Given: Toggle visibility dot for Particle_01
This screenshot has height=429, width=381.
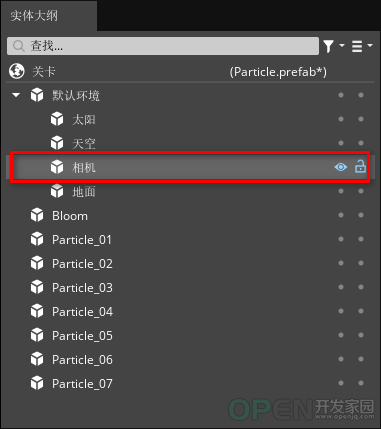Looking at the screenshot, I should [x=341, y=239].
